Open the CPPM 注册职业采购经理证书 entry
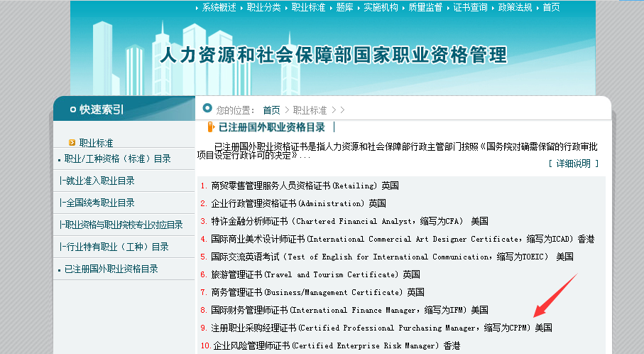644x354 pixels. (381, 328)
